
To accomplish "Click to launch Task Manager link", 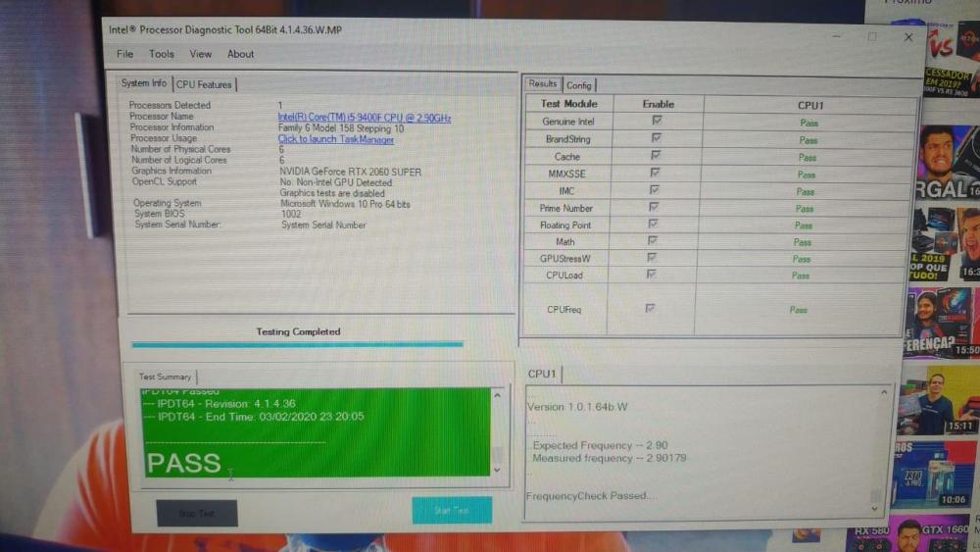I will [x=335, y=139].
